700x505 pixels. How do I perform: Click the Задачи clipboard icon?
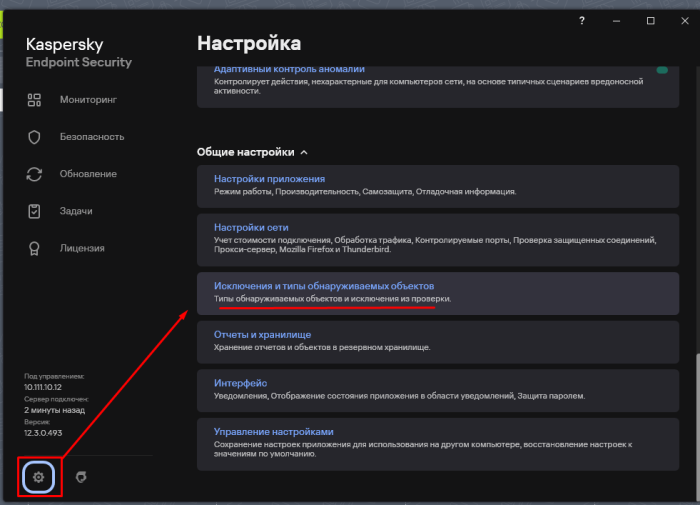coord(34,211)
